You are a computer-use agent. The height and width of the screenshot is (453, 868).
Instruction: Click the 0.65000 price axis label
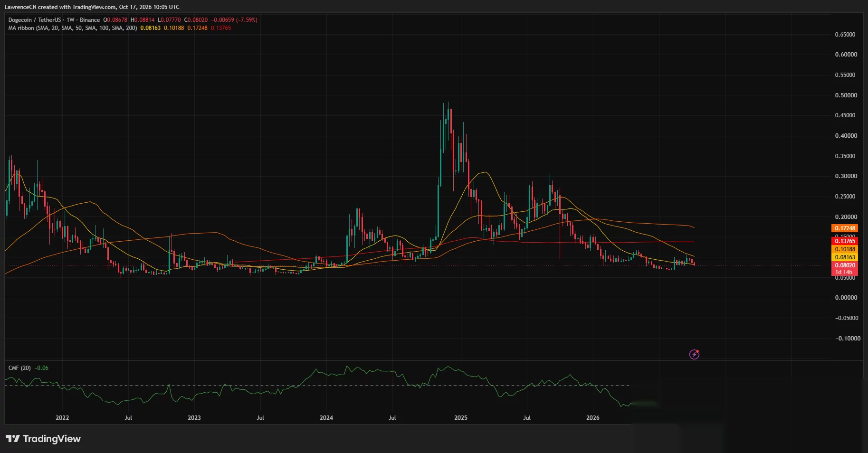pos(845,35)
